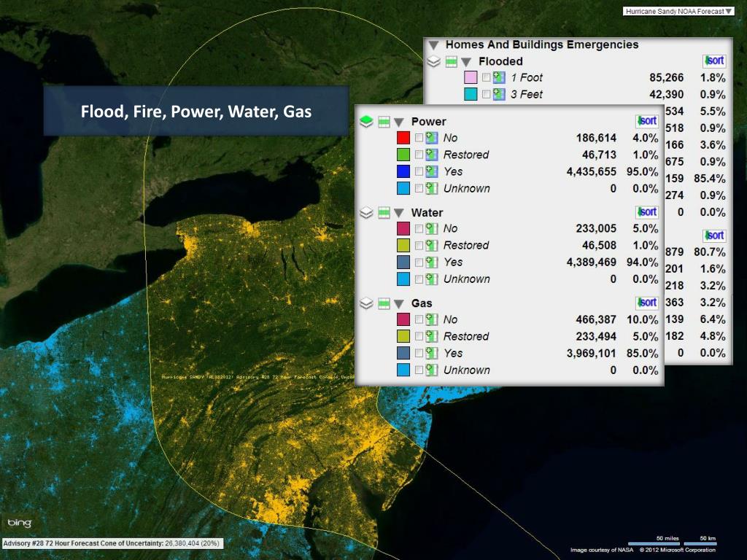
Task: Click map icon for Flooded 1 Foot row
Action: [499, 77]
